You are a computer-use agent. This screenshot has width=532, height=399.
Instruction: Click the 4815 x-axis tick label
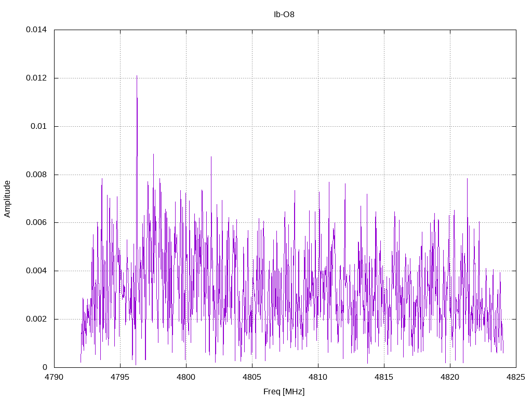[384, 377]
